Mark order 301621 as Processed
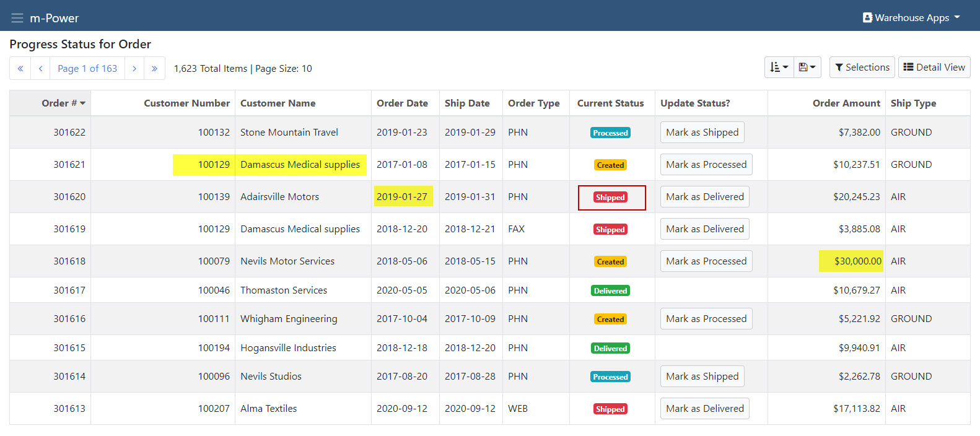Screen dimensions: 980x436 tap(706, 165)
